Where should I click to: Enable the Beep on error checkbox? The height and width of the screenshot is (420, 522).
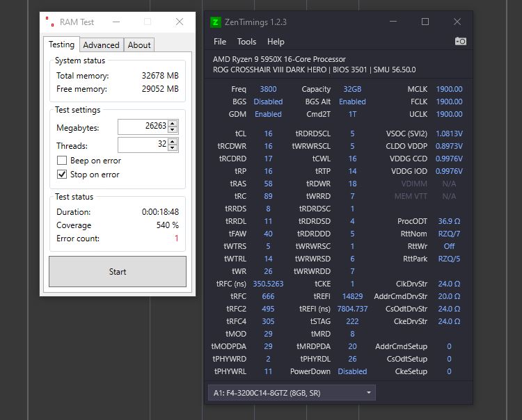tap(62, 161)
